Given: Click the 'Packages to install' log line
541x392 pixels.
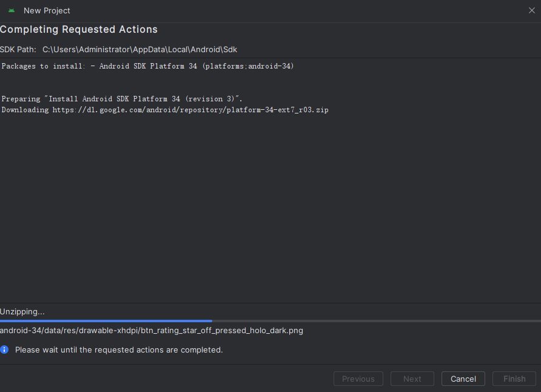Looking at the screenshot, I should [x=147, y=66].
